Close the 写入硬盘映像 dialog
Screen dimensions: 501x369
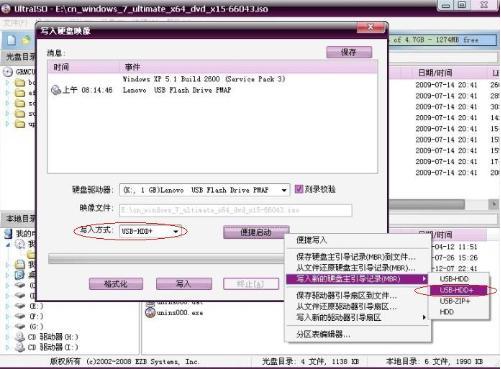[371, 27]
